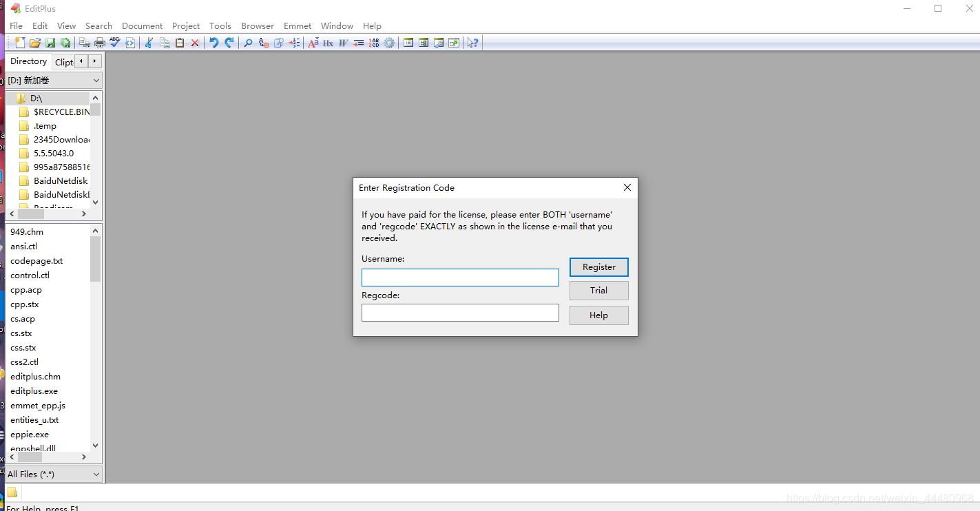
Task: Select the Directory sidebar tab
Action: pos(28,61)
